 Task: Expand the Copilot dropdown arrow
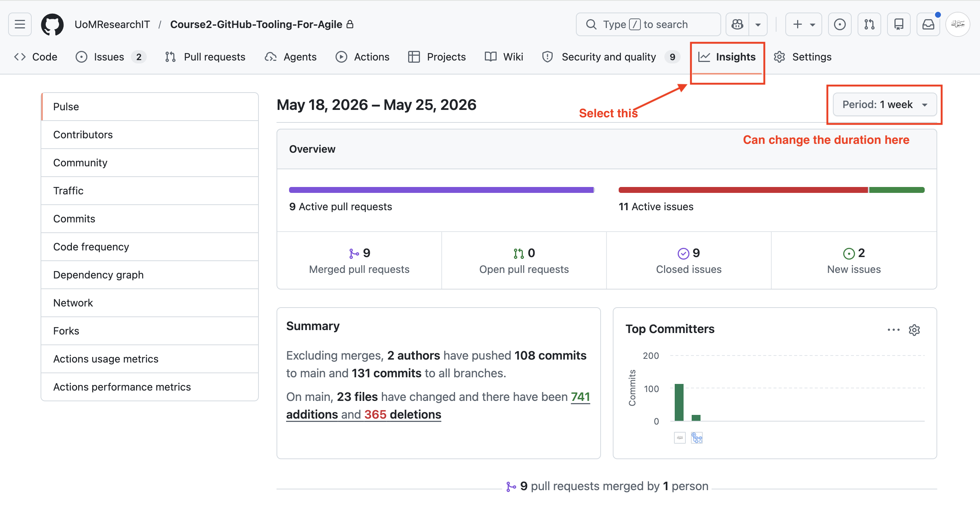[758, 24]
